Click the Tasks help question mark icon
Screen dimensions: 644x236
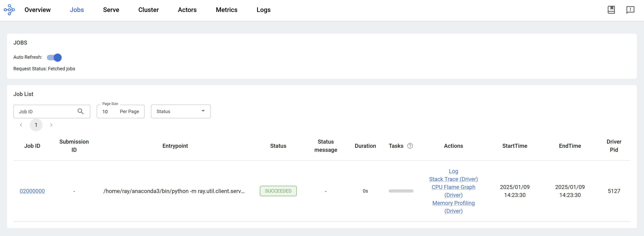pyautogui.click(x=410, y=146)
